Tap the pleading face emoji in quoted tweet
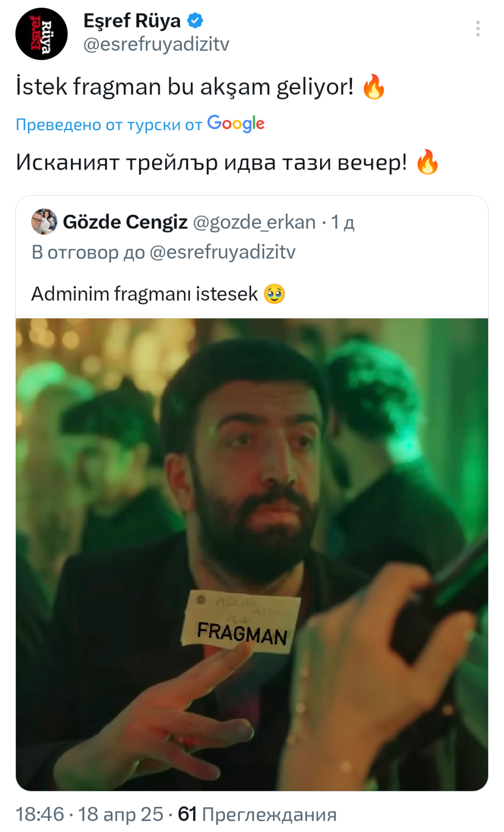 [274, 294]
